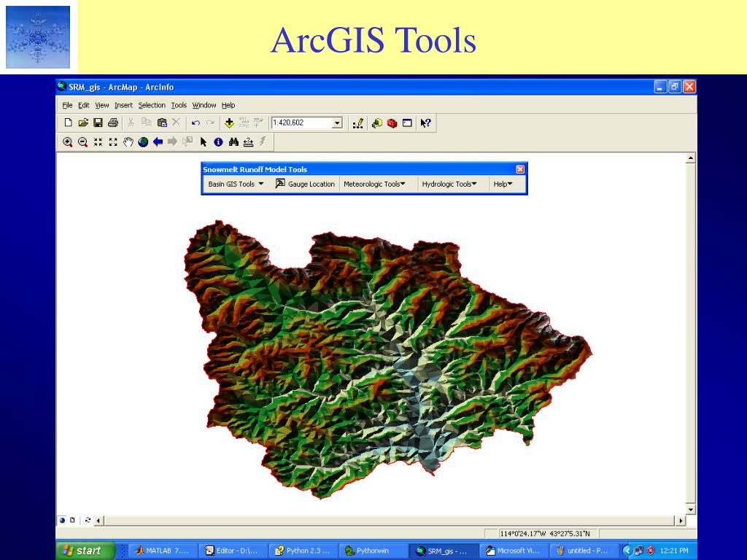This screenshot has height=560, width=747.
Task: Select the Pan hand tool
Action: click(x=128, y=142)
